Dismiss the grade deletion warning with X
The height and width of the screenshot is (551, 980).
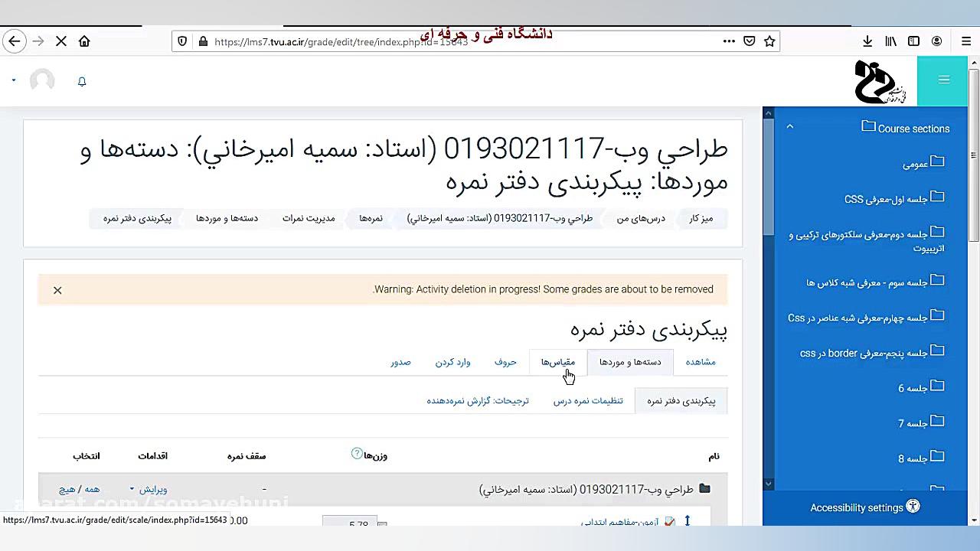pyautogui.click(x=57, y=290)
